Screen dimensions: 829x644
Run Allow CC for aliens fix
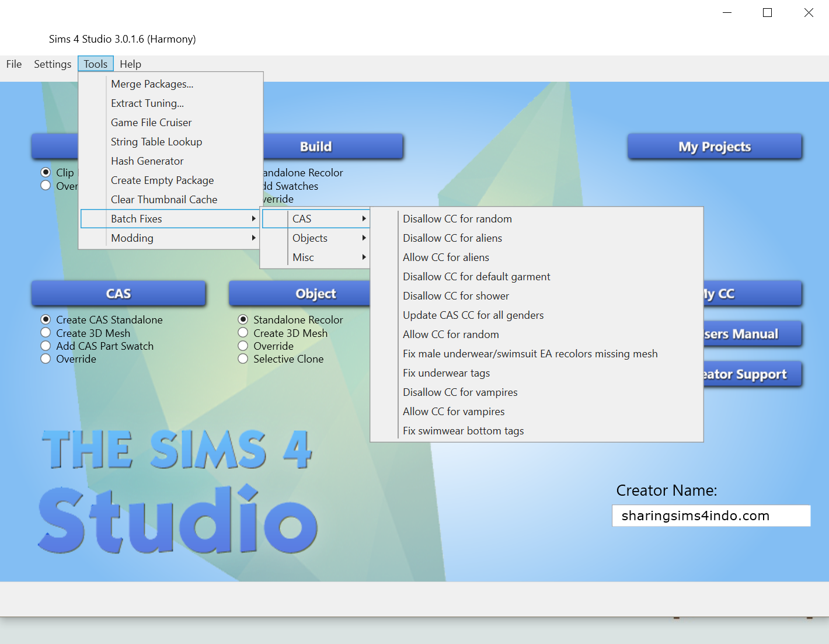pyautogui.click(x=537, y=257)
